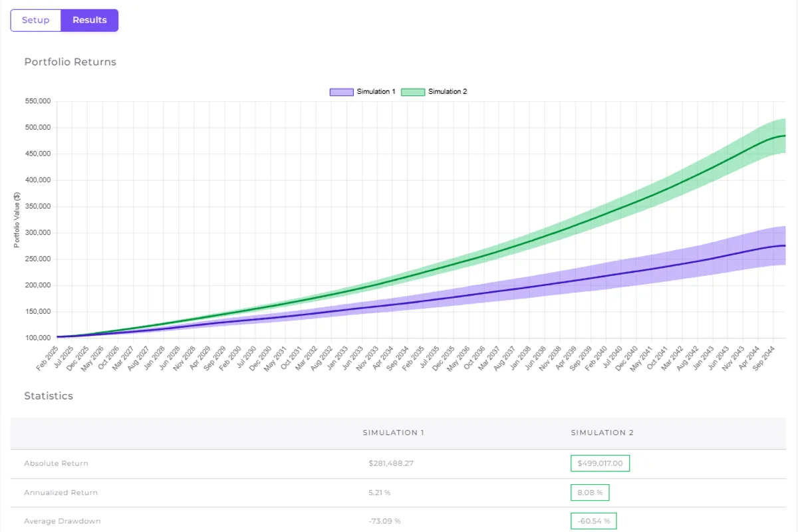The width and height of the screenshot is (798, 532).
Task: Click the highlighted -60.54 % value
Action: tap(593, 521)
